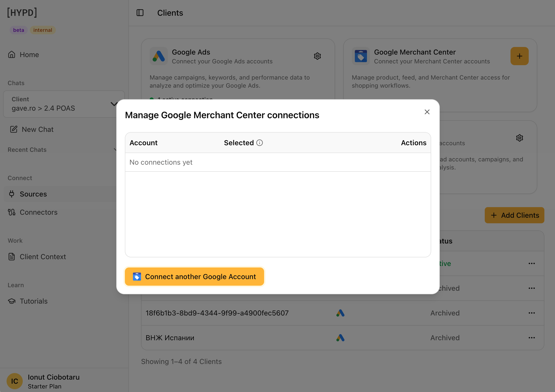Screen dimensions: 555x392
Task: Open actions menu for first Archived client row
Action: (x=532, y=288)
